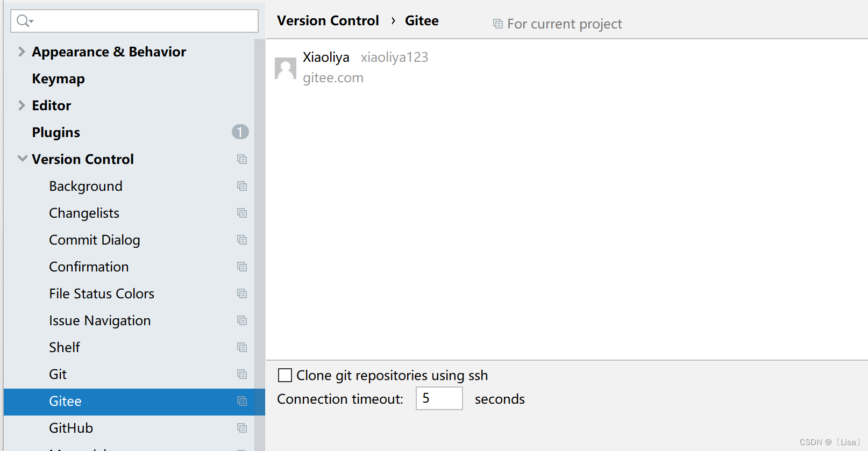Click the project-scope icon beside Version Control
The width and height of the screenshot is (868, 451).
click(241, 159)
